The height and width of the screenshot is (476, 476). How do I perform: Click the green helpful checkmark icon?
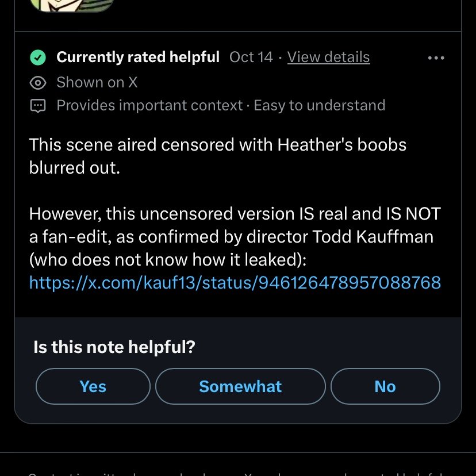(38, 57)
